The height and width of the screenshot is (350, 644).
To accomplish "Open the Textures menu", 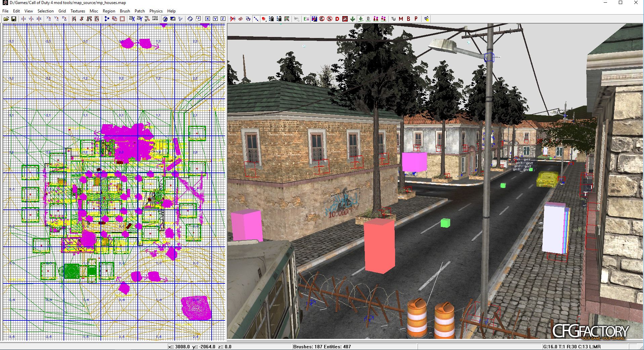I will (x=78, y=11).
